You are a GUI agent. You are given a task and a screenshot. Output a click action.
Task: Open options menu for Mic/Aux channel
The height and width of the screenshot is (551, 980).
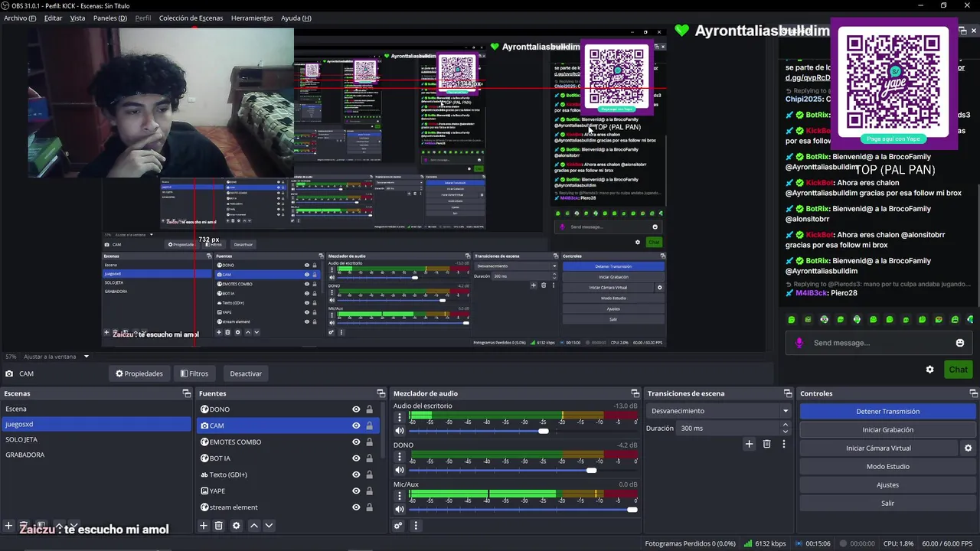(399, 496)
